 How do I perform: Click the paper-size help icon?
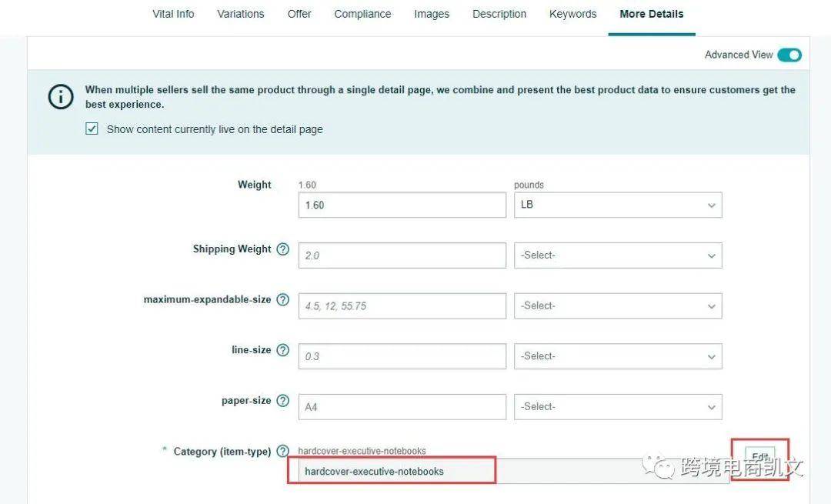click(283, 401)
